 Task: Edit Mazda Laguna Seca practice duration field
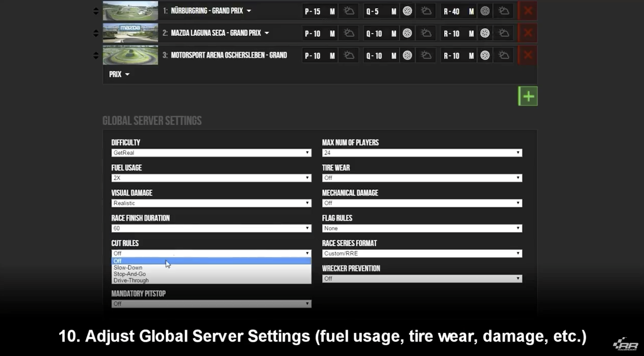click(x=320, y=34)
